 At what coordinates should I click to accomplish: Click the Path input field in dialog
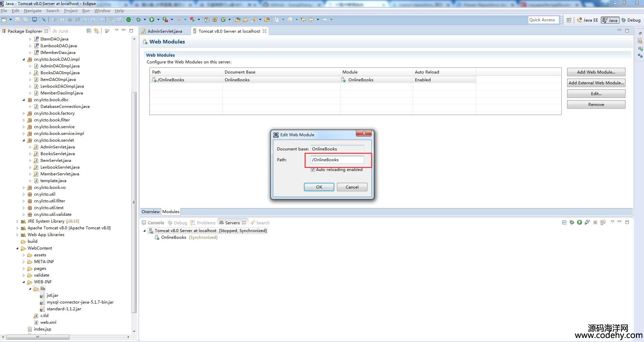337,160
